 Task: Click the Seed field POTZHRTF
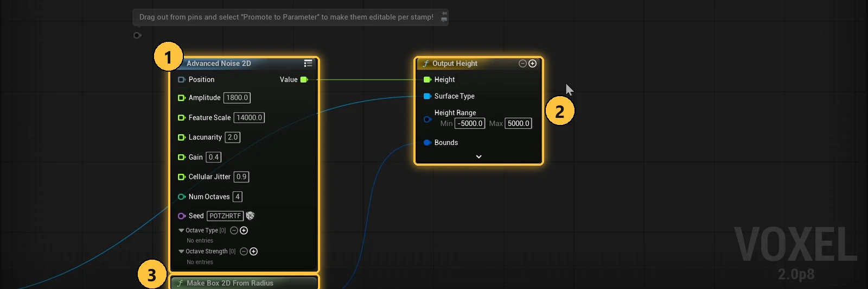(225, 216)
